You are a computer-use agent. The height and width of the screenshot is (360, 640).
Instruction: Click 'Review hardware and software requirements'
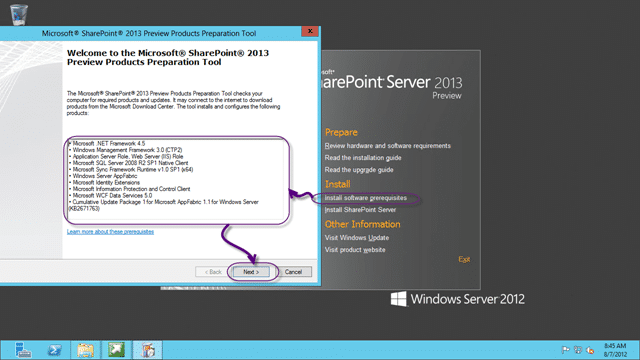point(388,146)
